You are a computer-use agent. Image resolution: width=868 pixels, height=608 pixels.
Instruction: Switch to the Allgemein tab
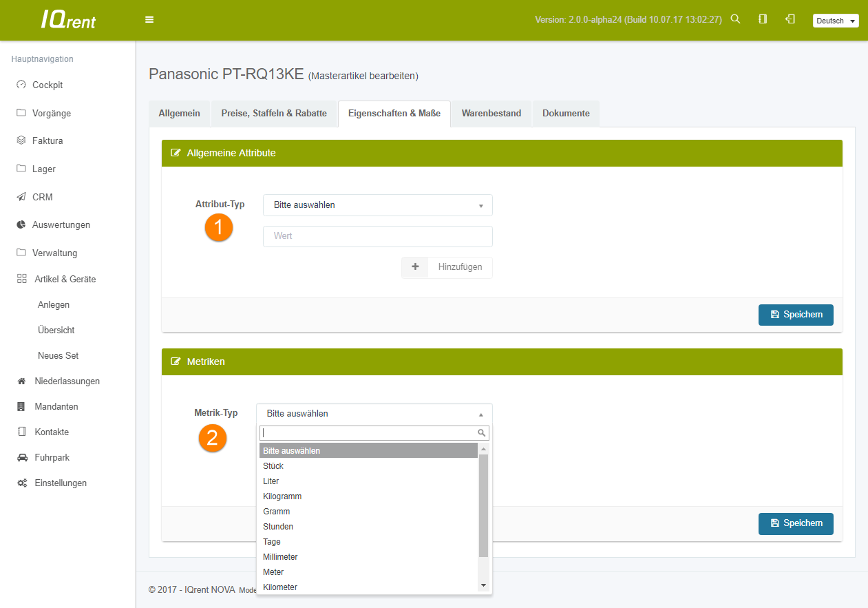(x=179, y=114)
